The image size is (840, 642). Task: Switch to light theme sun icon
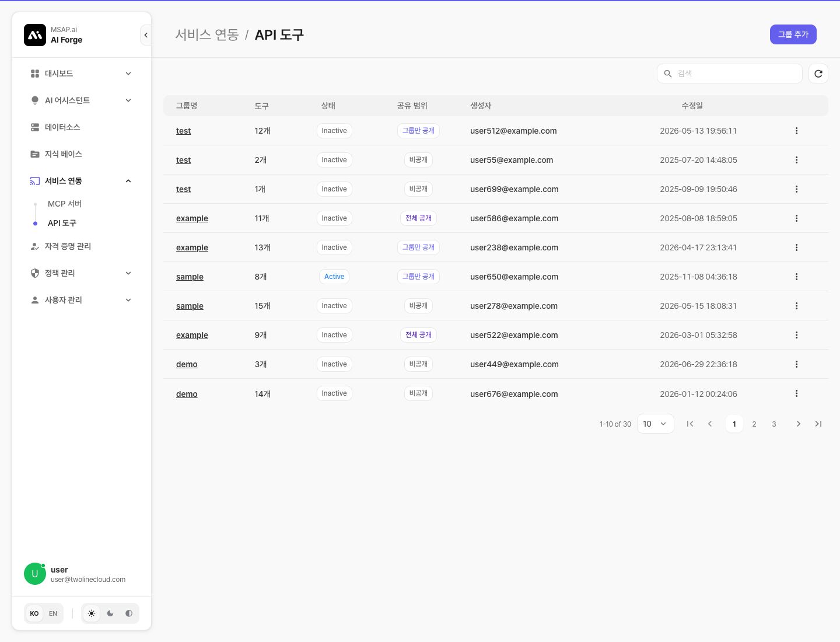(92, 613)
